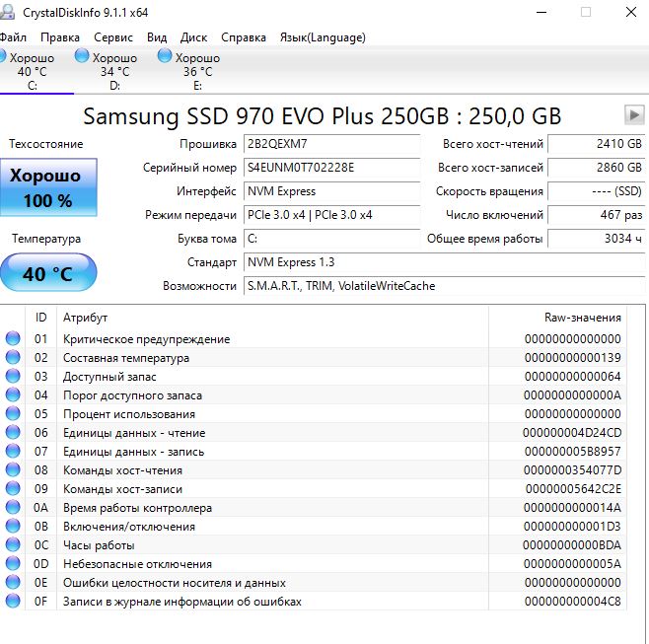Viewport: 649px width, 644px height.
Task: Click the serial number field
Action: (x=332, y=168)
